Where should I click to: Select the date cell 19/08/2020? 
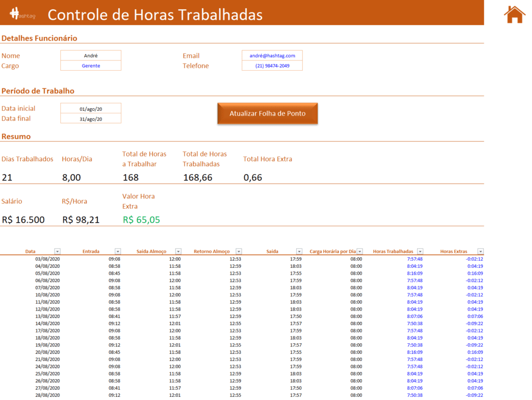pos(47,345)
